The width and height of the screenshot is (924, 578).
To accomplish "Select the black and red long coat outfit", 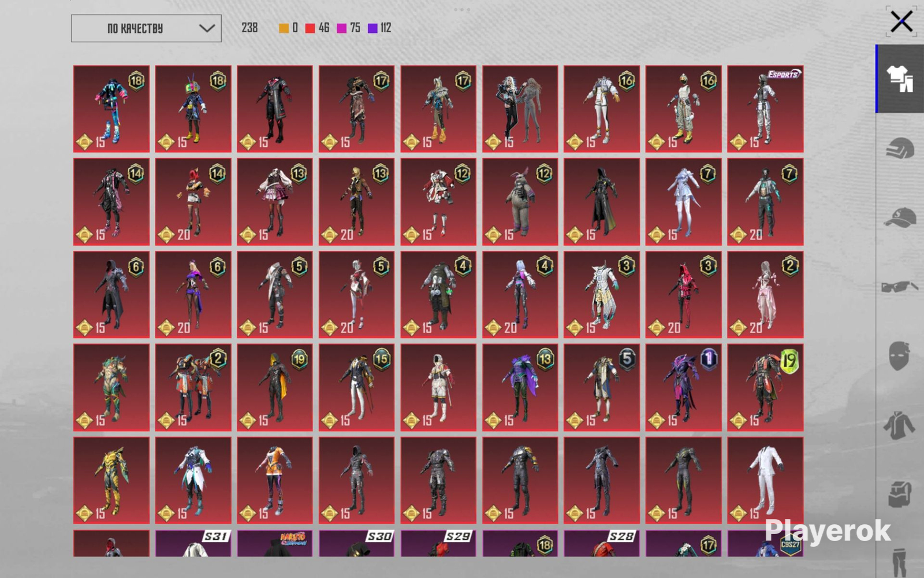I will click(x=275, y=109).
